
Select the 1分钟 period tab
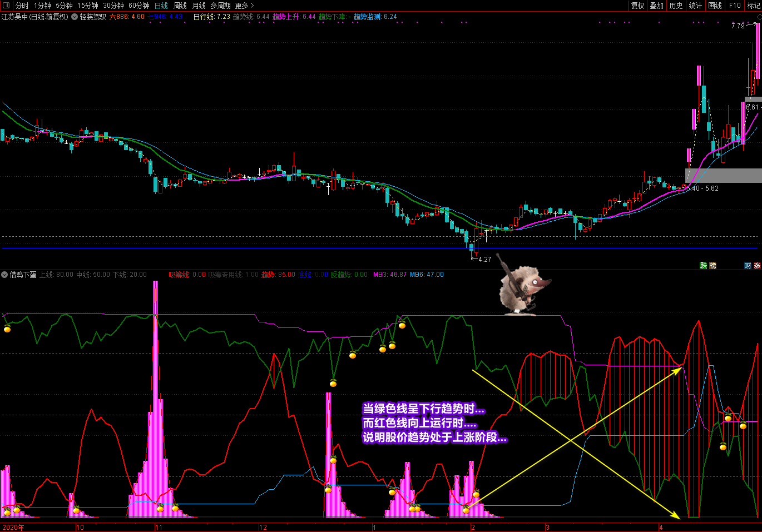[x=42, y=6]
